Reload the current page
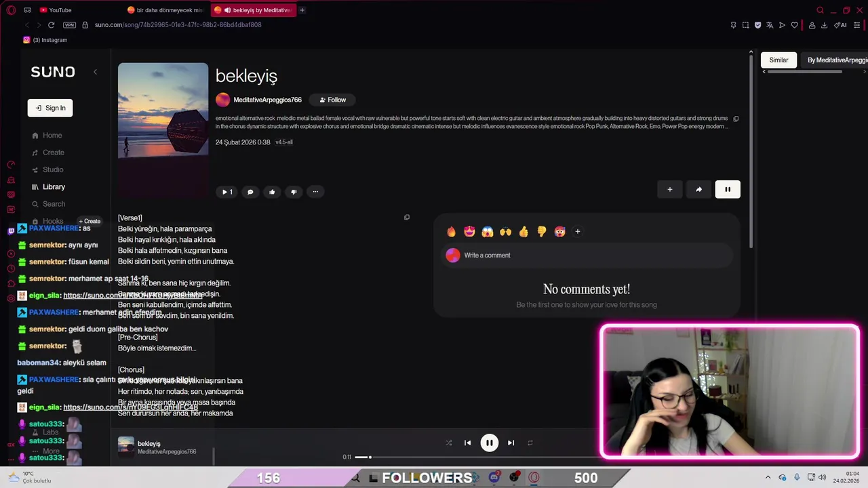 pyautogui.click(x=51, y=25)
